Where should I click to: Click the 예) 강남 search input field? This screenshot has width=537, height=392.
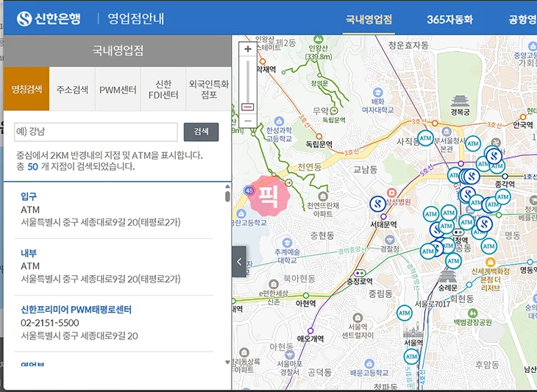[96, 132]
